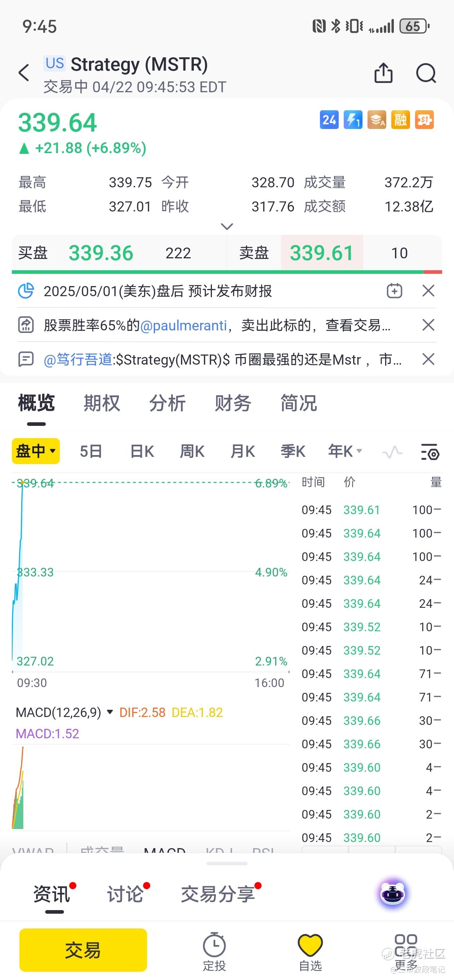Screen dimensions: 454x980
Task: Switch to 简况 profile tab
Action: click(x=299, y=403)
